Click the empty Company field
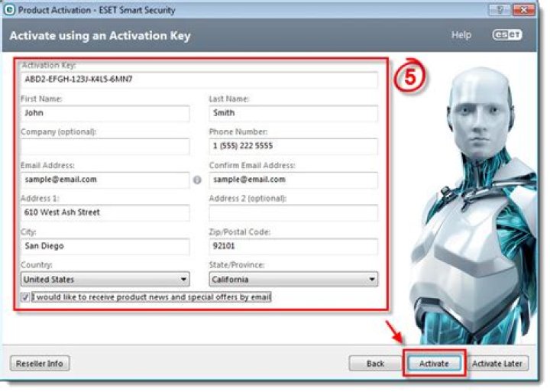 (x=105, y=147)
